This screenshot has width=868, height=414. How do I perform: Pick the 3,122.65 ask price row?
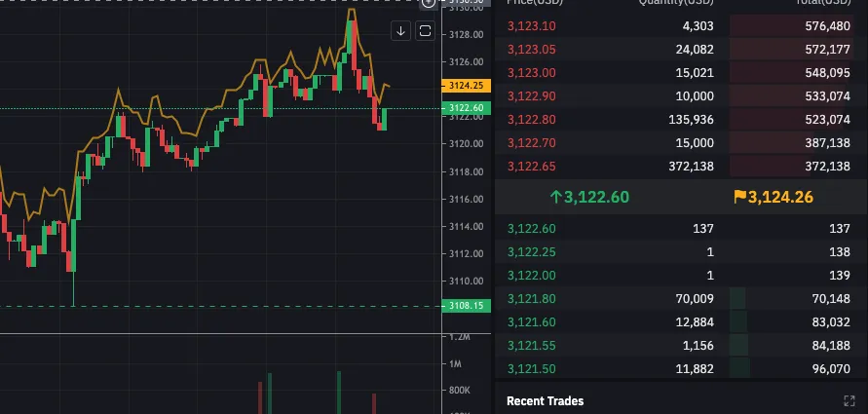pos(681,166)
